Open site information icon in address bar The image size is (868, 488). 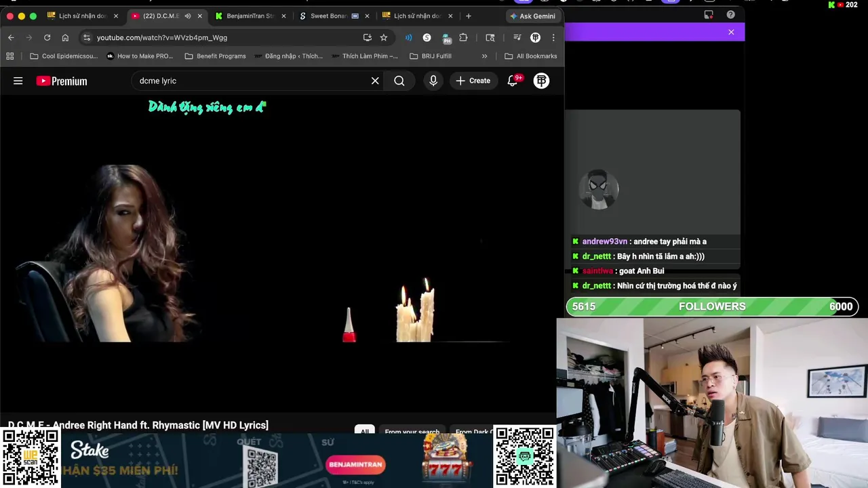coord(86,37)
